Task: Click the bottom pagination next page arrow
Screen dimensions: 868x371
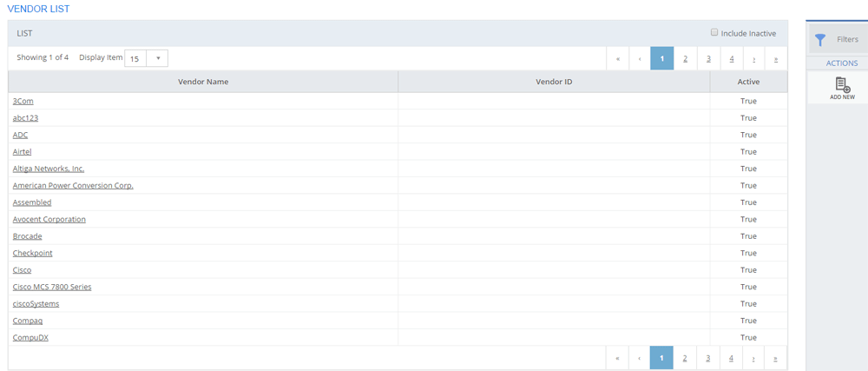Action: [x=753, y=358]
